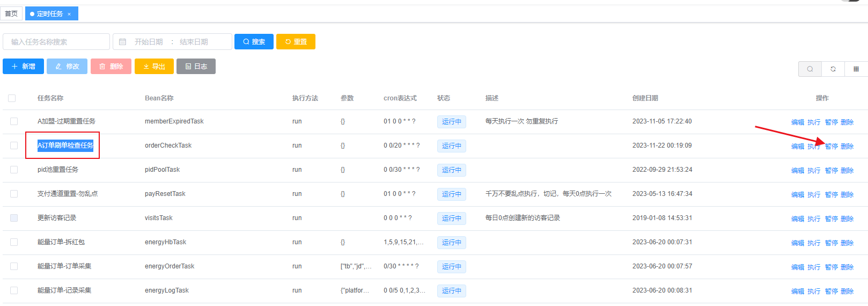The height and width of the screenshot is (306, 868).
Task: Check the box for A加盟-过期重置任务 row
Action: (14, 121)
